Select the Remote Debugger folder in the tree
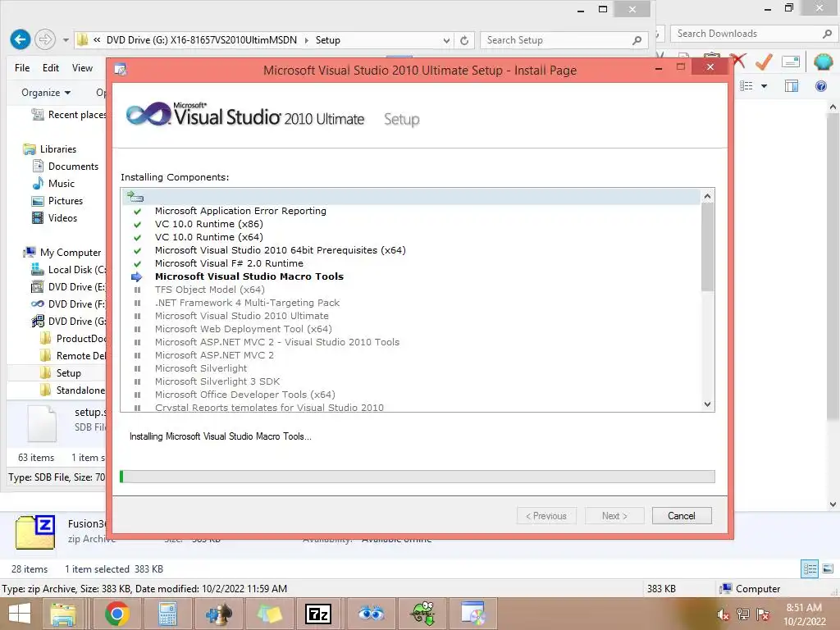The height and width of the screenshot is (630, 840). pyautogui.click(x=73, y=356)
